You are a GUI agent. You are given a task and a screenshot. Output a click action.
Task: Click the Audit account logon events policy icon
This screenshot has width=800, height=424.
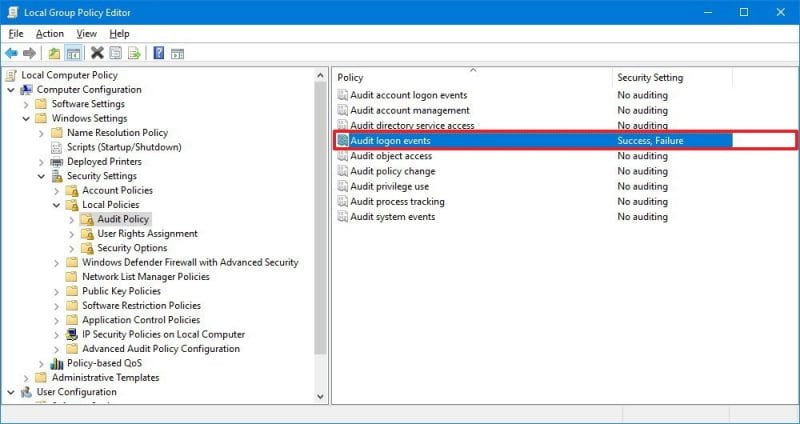(x=343, y=95)
